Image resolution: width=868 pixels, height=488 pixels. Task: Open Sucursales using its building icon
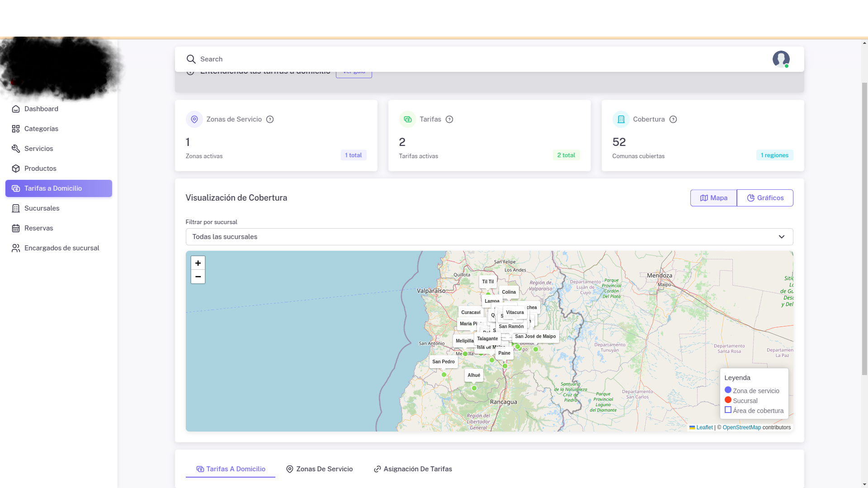coord(15,208)
